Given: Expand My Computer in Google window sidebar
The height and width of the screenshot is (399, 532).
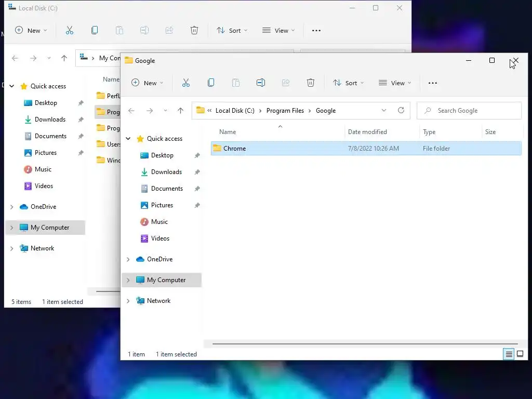Looking at the screenshot, I should click(x=128, y=280).
